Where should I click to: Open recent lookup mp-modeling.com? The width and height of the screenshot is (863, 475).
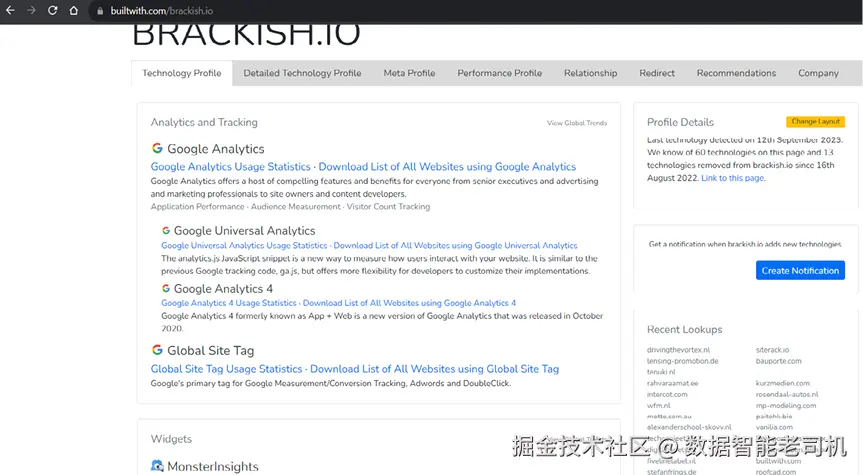[x=786, y=405]
